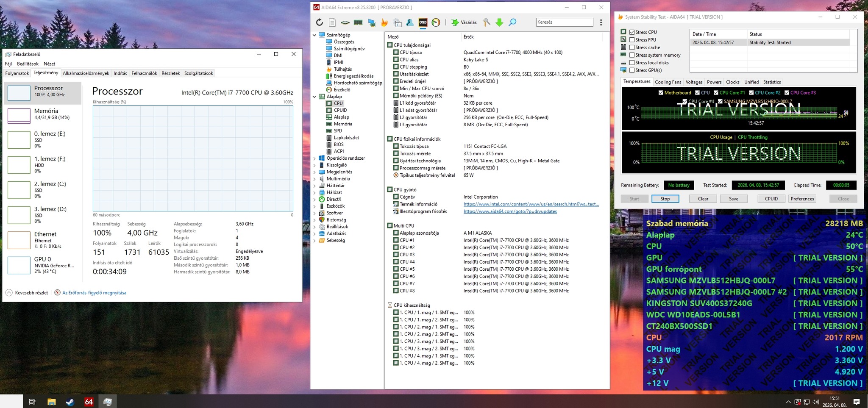868x408 pixels.
Task: Open the Illesztőprogram frissítés aida64.com link
Action: pyautogui.click(x=510, y=211)
